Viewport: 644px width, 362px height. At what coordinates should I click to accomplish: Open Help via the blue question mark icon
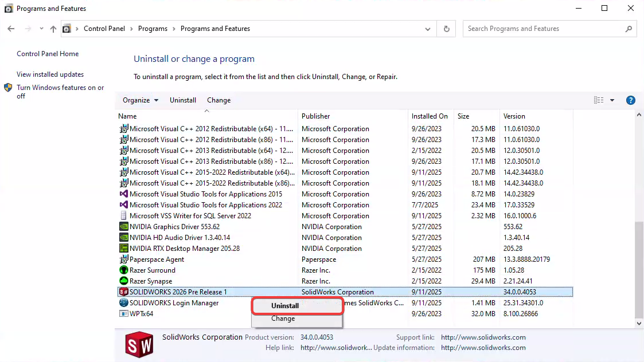[x=630, y=100]
